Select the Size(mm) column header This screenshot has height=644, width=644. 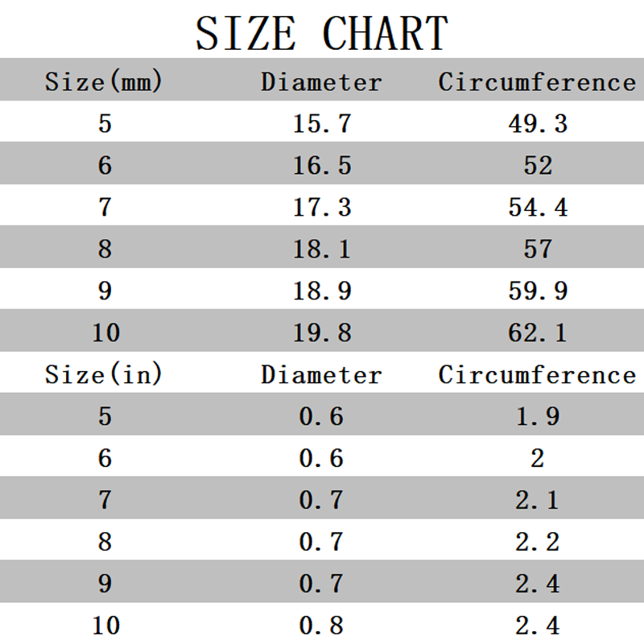coord(104,81)
